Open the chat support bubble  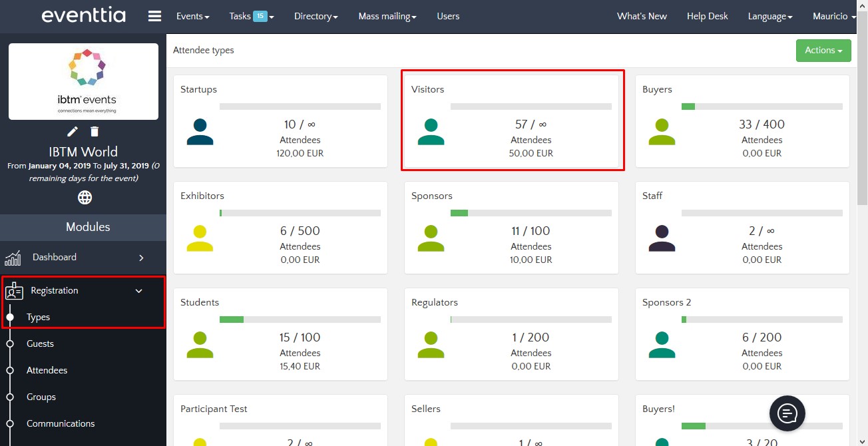(x=787, y=413)
